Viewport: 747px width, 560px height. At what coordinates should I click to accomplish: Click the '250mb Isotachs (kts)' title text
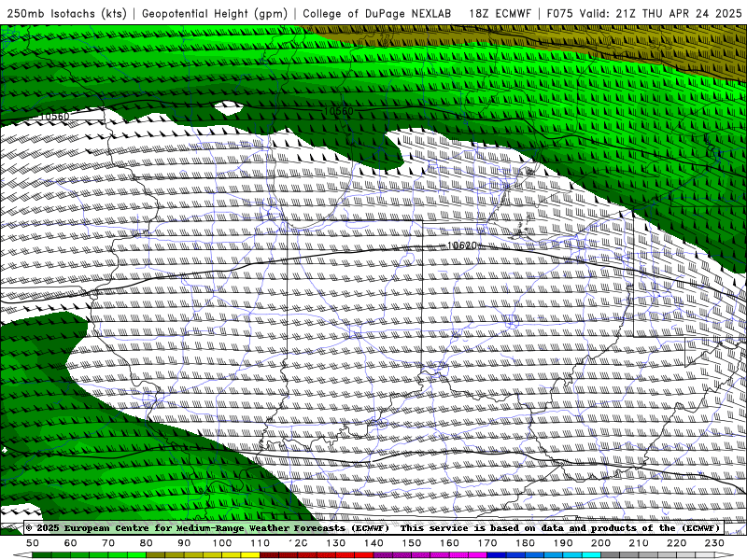click(66, 13)
